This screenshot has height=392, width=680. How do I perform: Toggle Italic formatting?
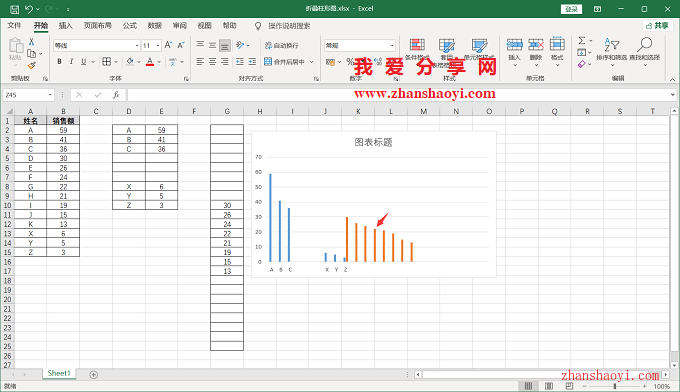71,62
